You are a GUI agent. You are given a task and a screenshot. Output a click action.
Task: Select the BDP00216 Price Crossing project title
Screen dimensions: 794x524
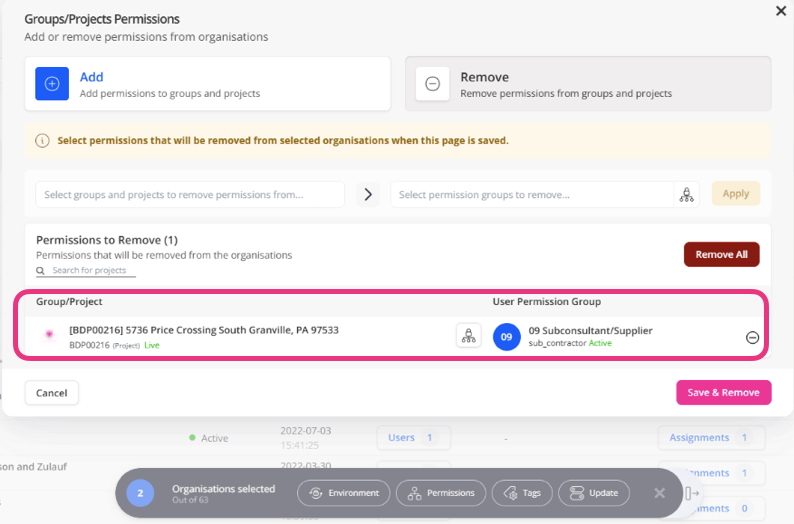click(x=204, y=330)
